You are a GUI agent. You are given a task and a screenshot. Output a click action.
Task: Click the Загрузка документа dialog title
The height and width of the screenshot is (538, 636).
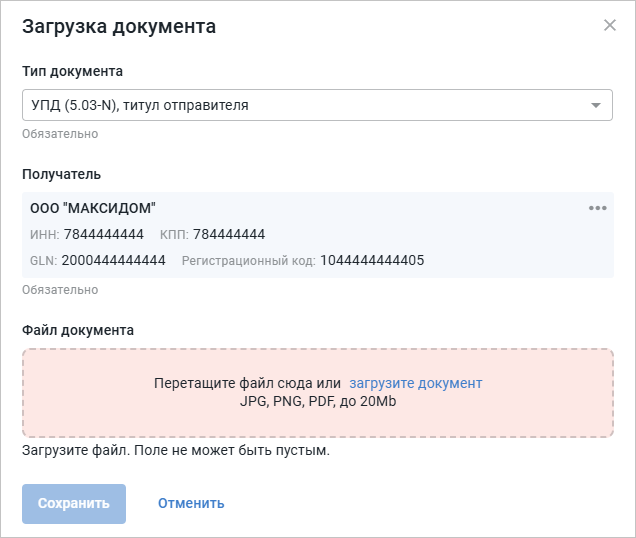pos(119,26)
